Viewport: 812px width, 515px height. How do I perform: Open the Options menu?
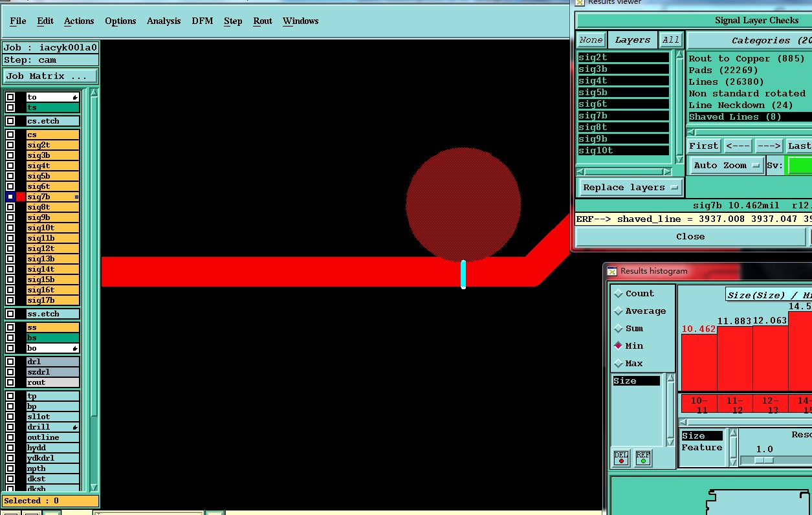[x=120, y=21]
